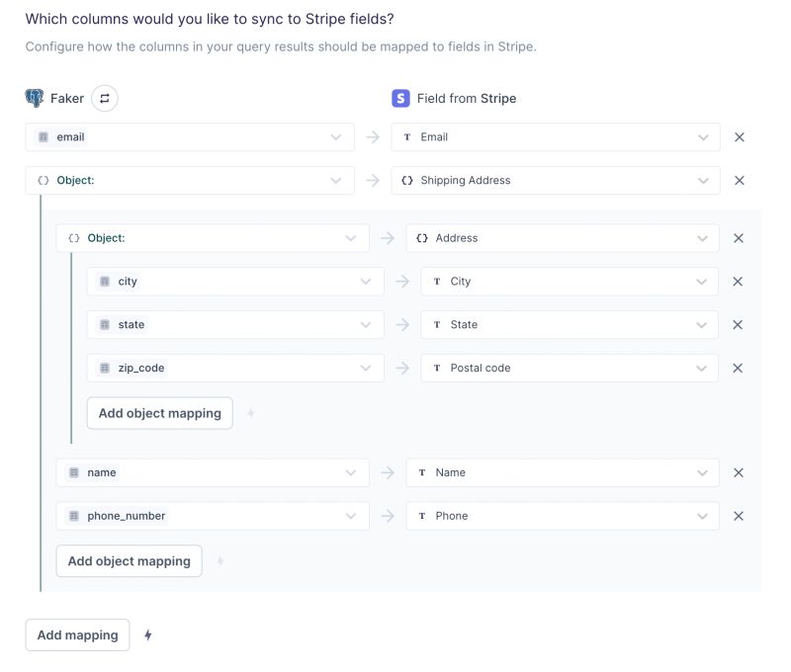Click lightning icon next to inner Add object mapping
Viewport: 791px width, 672px height.
coord(251,413)
